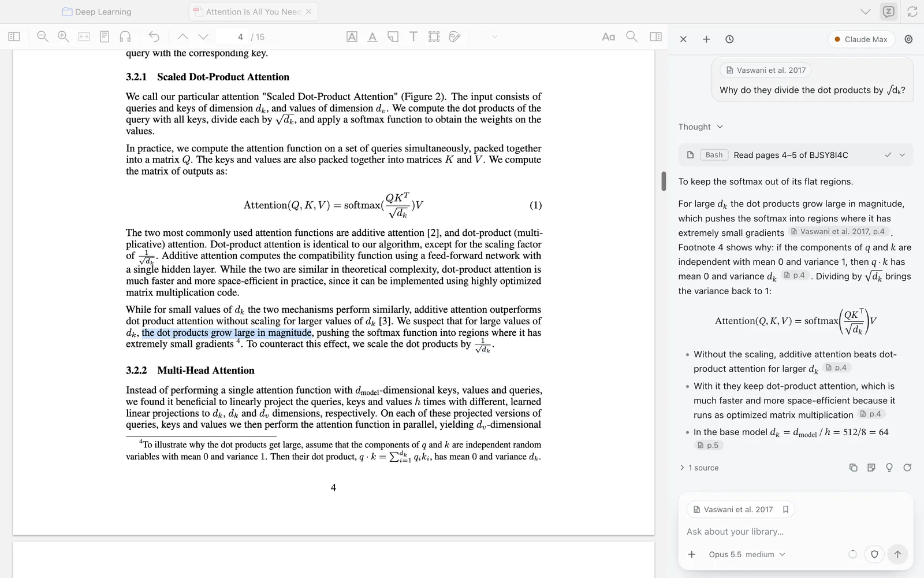Copy the assistant response
Screen dimensions: 924x578
[x=853, y=468]
